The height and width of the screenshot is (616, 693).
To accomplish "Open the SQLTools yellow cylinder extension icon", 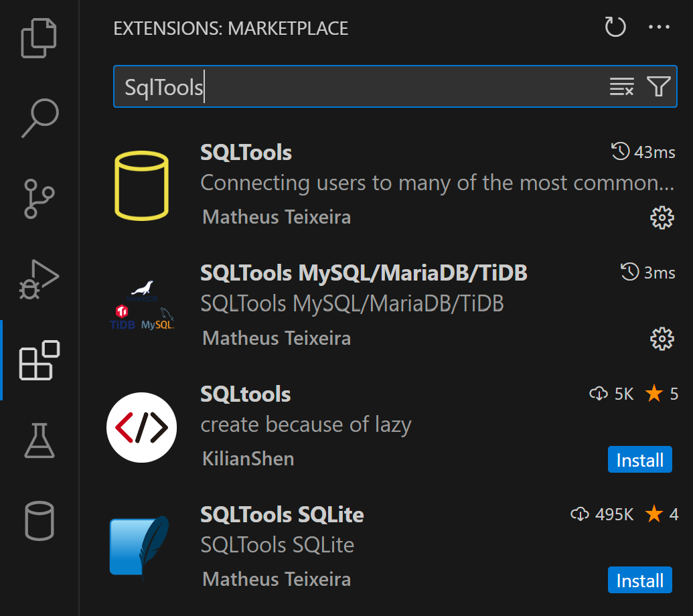I will 141,185.
